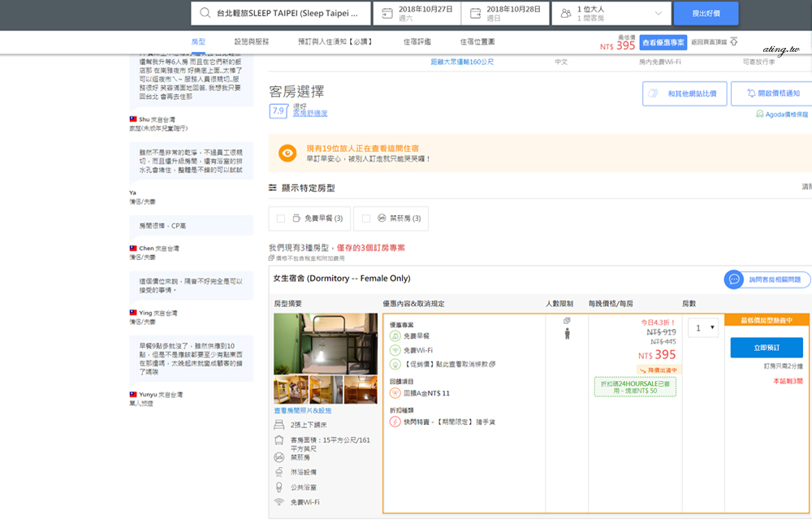
Task: Open the 2018年10月27日 check-in date picker
Action: (x=424, y=13)
